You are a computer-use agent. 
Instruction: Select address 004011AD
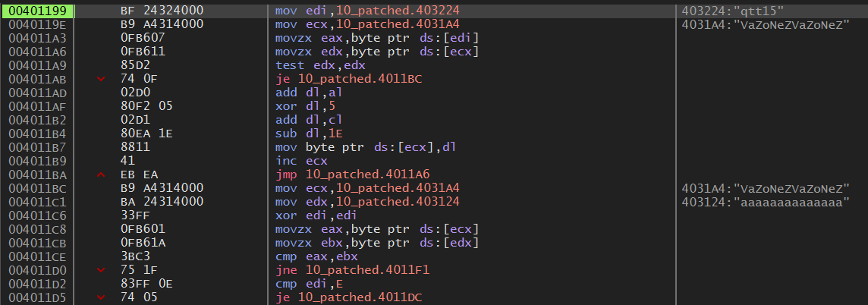[38, 93]
